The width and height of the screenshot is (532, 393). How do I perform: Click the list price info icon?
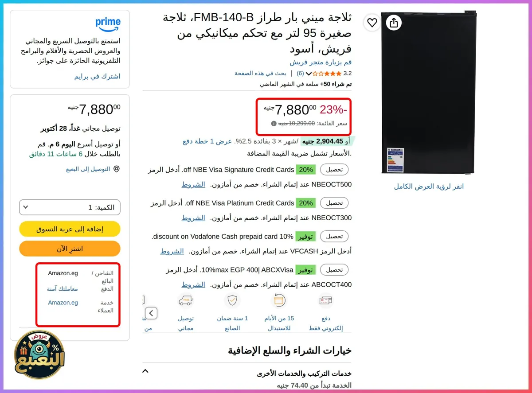pyautogui.click(x=274, y=124)
